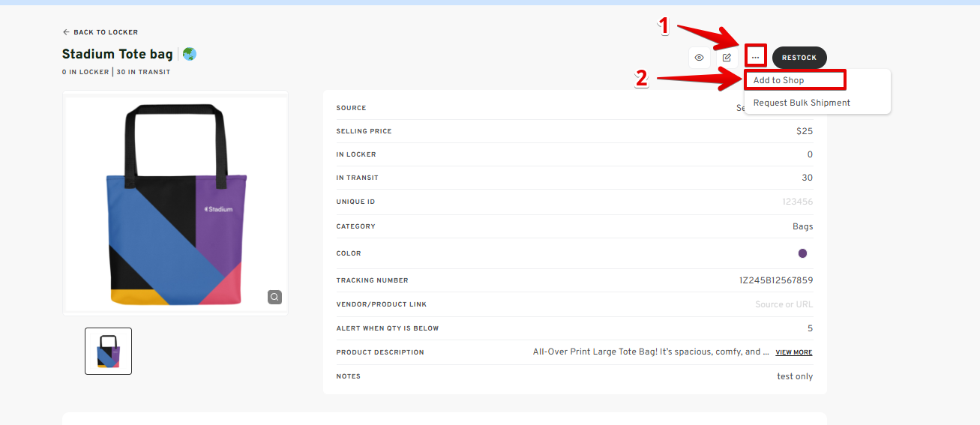Screen dimensions: 980x425
Task: Click the large tote bag product image
Action: tap(175, 204)
